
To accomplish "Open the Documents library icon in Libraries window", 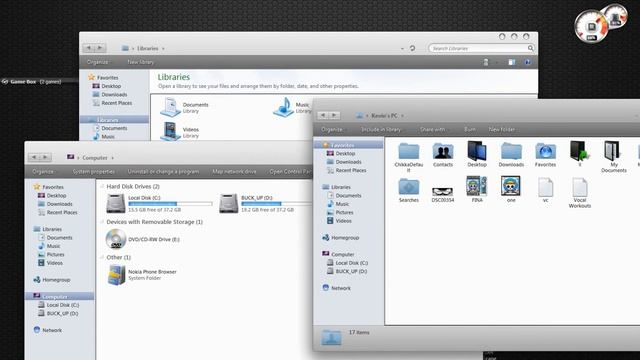I will 171,107.
